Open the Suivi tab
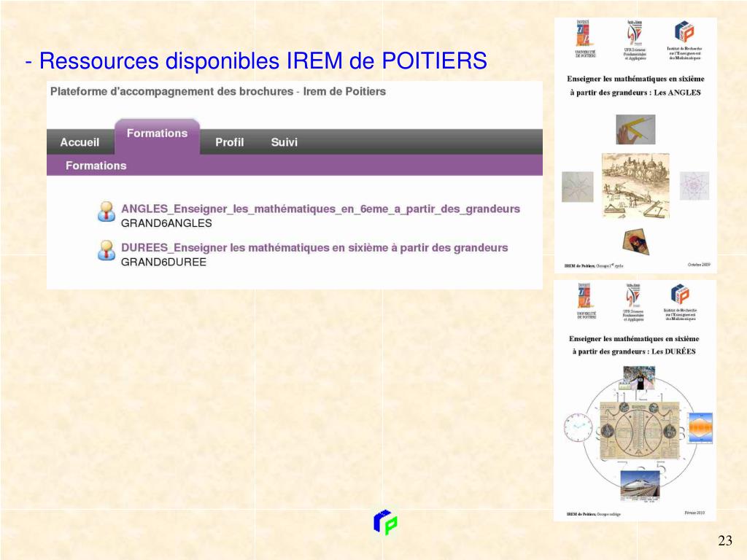Viewport: 747px width, 560px height. (x=284, y=142)
